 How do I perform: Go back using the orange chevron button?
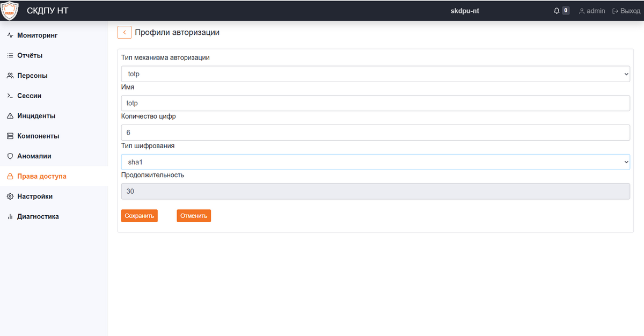125,32
